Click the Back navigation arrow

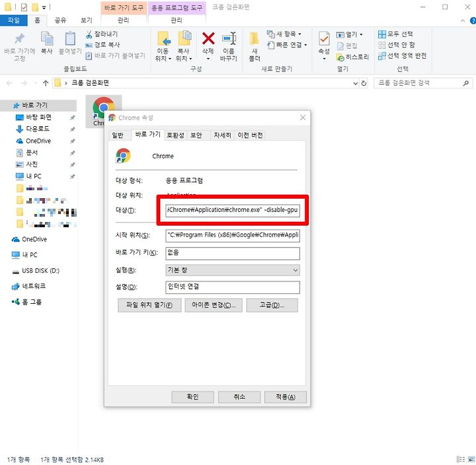(x=9, y=83)
